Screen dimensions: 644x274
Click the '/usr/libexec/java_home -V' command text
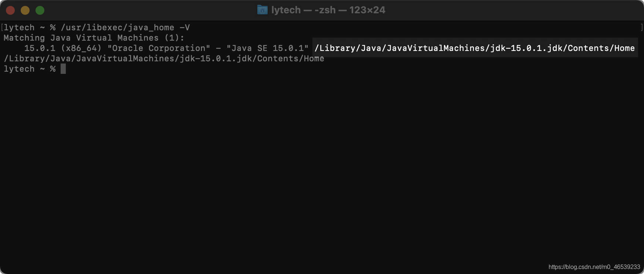coord(125,28)
